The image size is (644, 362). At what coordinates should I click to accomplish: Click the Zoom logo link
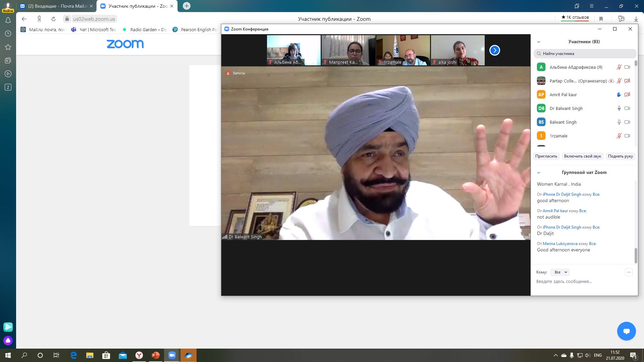coord(125,44)
